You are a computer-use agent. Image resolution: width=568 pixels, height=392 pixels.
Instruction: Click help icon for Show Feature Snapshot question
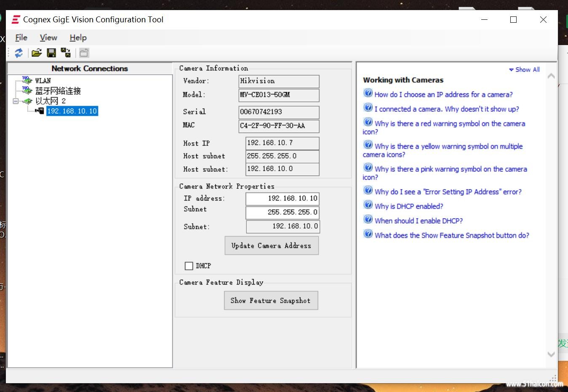[x=368, y=234]
